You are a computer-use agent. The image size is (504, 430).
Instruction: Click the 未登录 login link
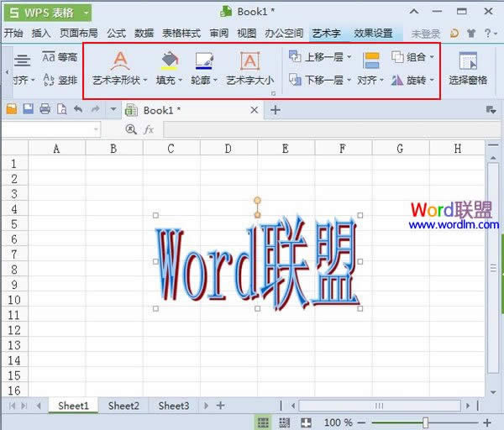pyautogui.click(x=425, y=34)
